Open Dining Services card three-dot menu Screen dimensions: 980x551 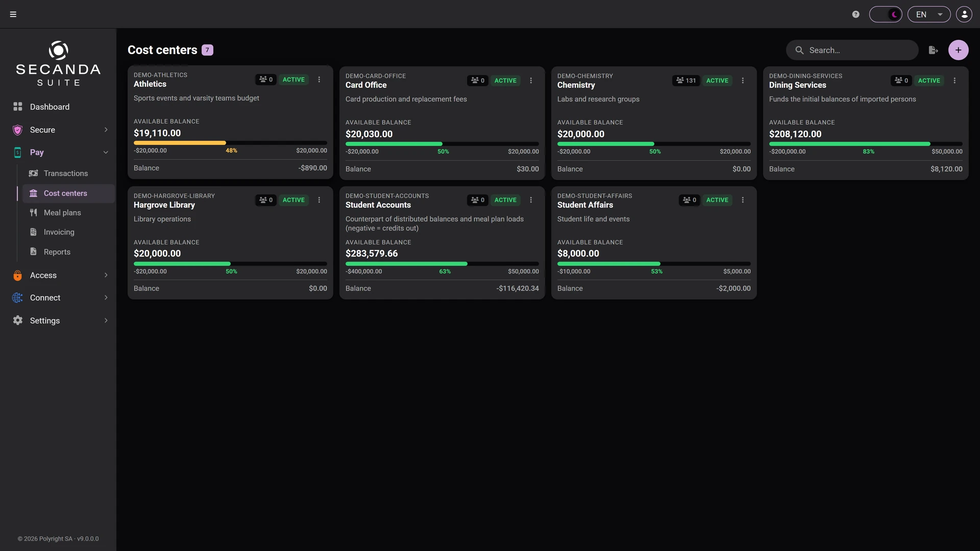(954, 81)
